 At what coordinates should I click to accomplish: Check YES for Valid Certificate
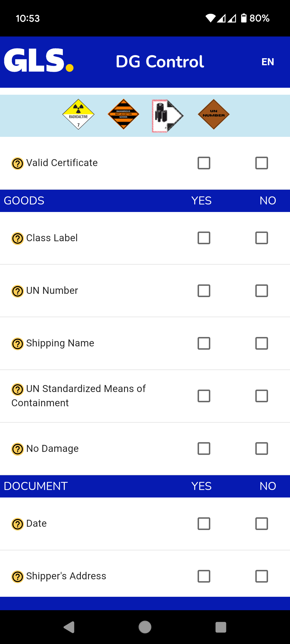pos(204,163)
